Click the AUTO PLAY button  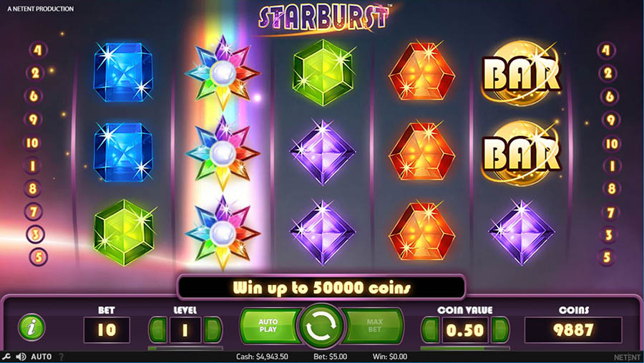(269, 326)
